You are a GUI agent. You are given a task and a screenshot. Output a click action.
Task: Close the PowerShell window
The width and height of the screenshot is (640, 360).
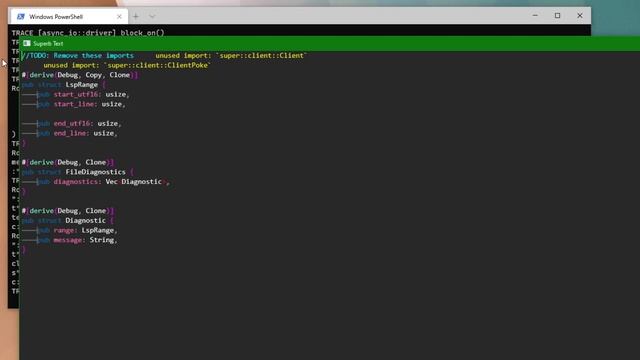point(580,16)
